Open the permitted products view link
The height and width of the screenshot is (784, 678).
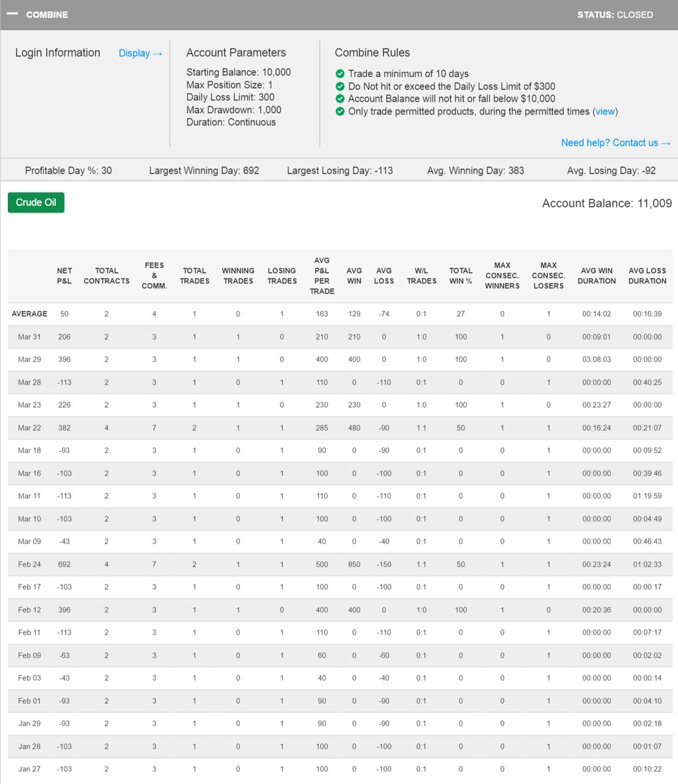pos(605,112)
